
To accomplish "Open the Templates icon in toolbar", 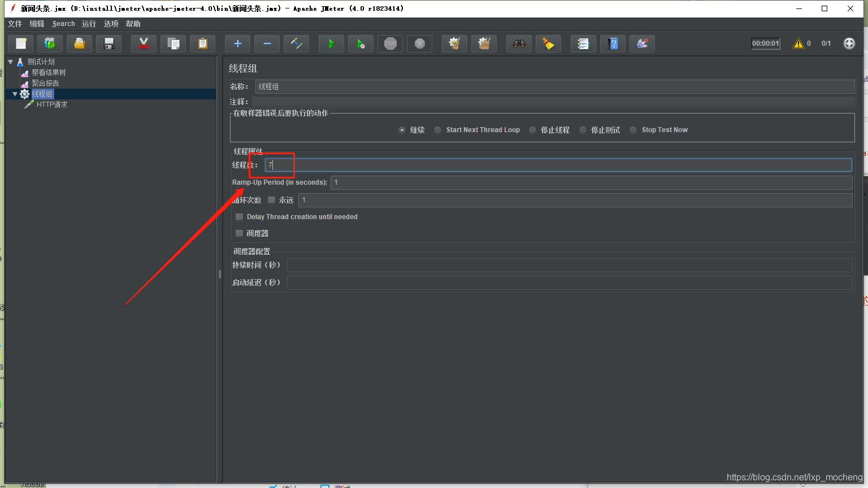I will pyautogui.click(x=50, y=43).
